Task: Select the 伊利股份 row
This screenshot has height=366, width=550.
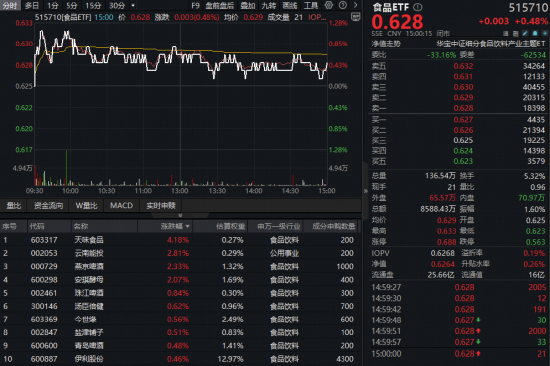Action: 180,359
